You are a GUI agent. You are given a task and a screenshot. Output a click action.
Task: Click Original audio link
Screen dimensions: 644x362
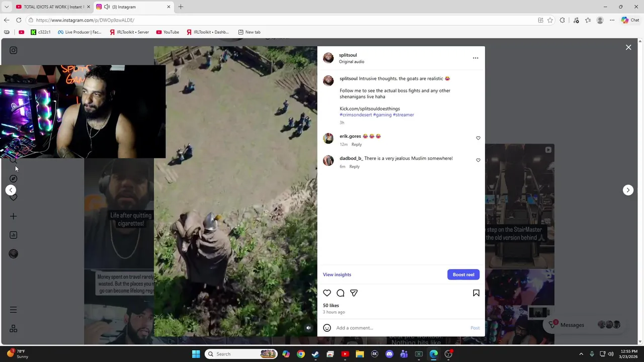click(x=352, y=62)
